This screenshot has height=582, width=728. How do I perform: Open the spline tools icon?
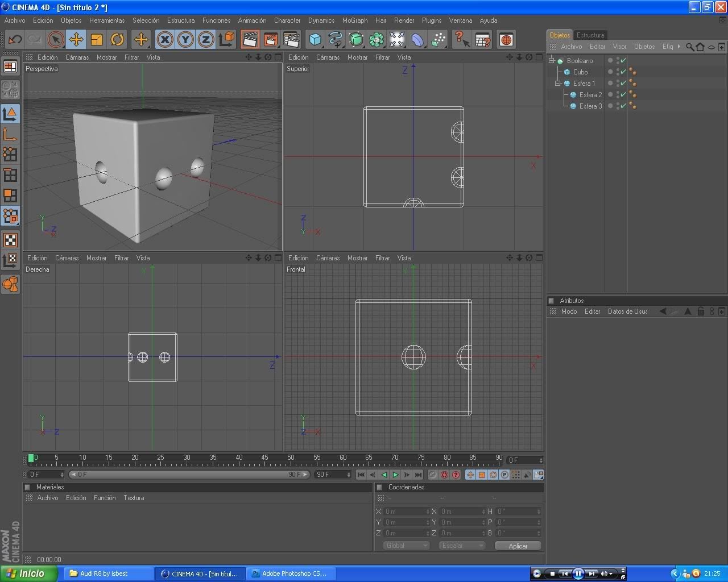(336, 39)
